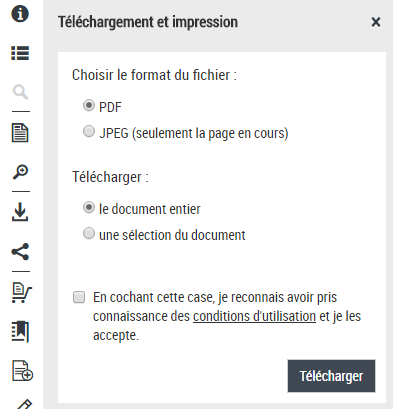Screen dimensions: 393x409
Task: Close the Téléchargement et impression panel
Action: (x=376, y=22)
